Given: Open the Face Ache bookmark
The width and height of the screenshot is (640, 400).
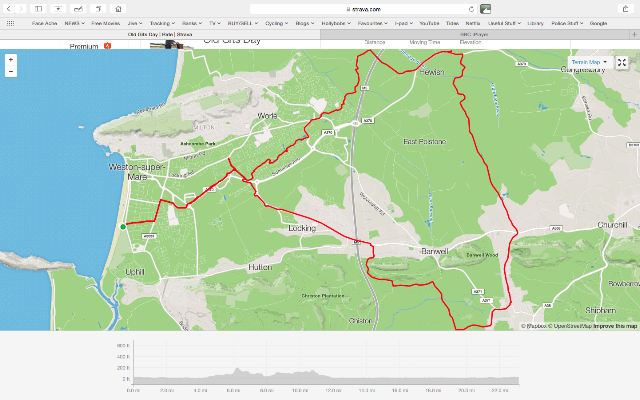Looking at the screenshot, I should (44, 23).
